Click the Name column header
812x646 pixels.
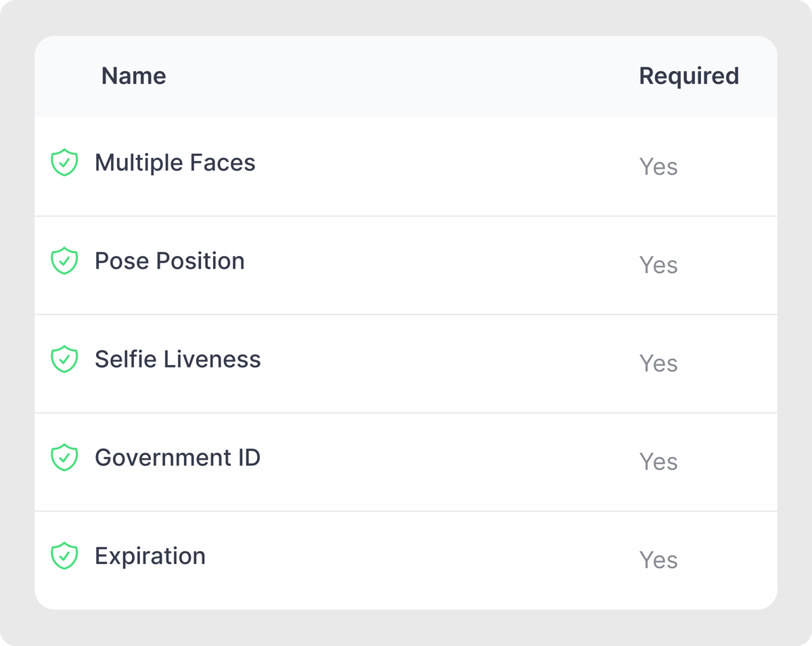pyautogui.click(x=134, y=76)
